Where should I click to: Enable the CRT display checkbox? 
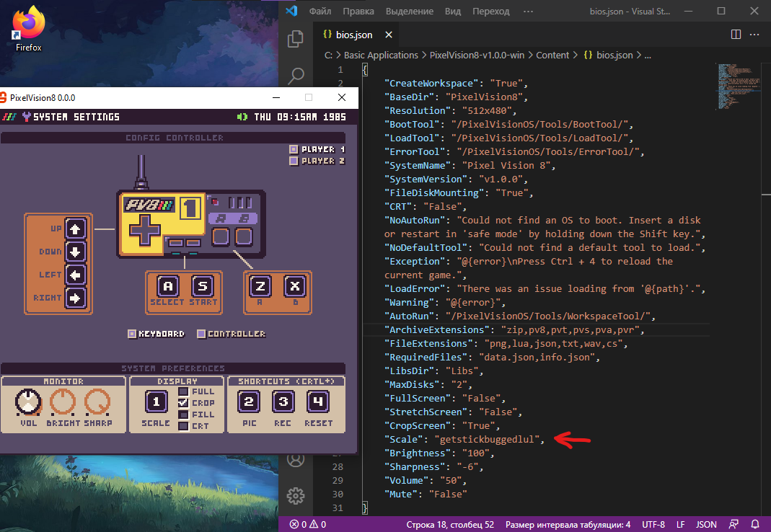pos(183,426)
